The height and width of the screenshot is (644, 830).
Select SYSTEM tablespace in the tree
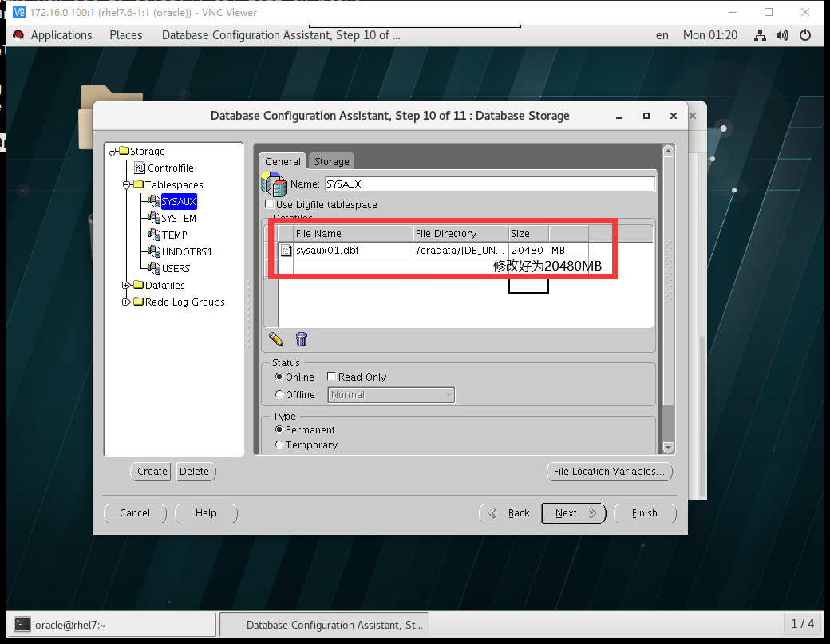(179, 218)
